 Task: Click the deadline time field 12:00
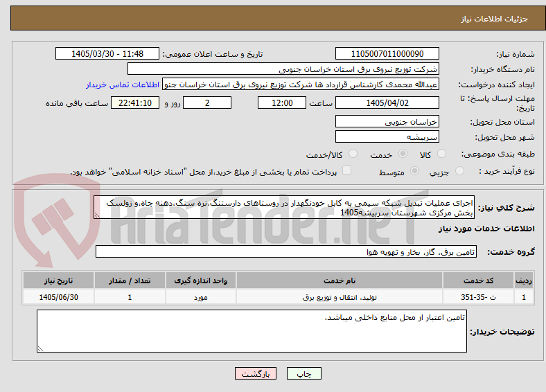pyautogui.click(x=282, y=103)
